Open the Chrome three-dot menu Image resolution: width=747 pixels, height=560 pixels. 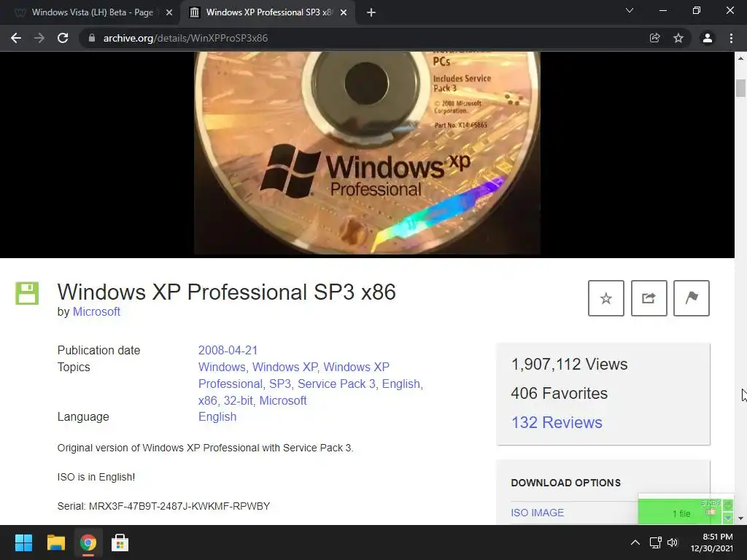[x=731, y=38]
